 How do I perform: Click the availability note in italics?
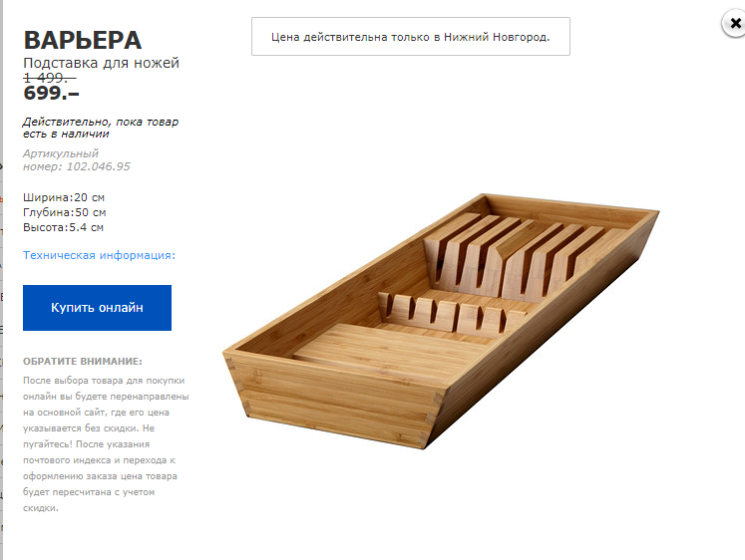(100, 128)
